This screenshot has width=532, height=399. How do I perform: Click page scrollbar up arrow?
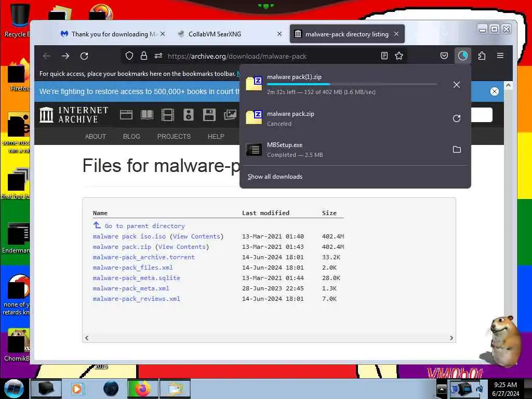(x=508, y=85)
